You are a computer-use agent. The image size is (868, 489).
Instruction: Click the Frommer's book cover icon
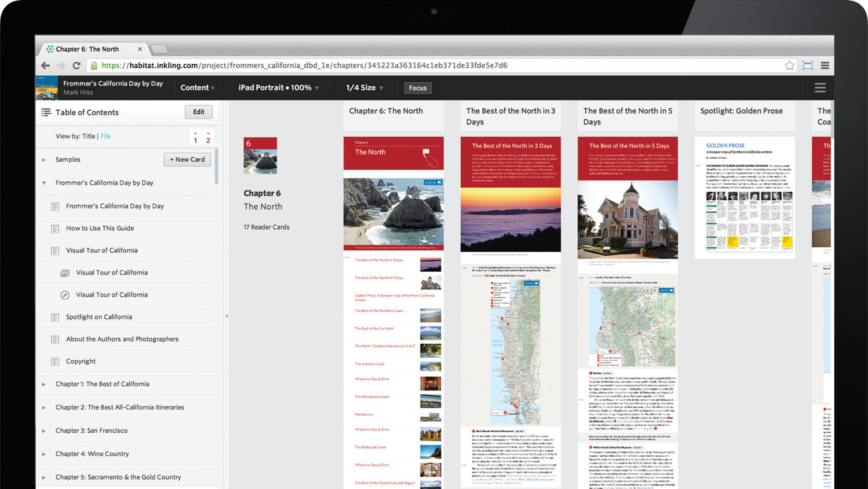tap(47, 88)
